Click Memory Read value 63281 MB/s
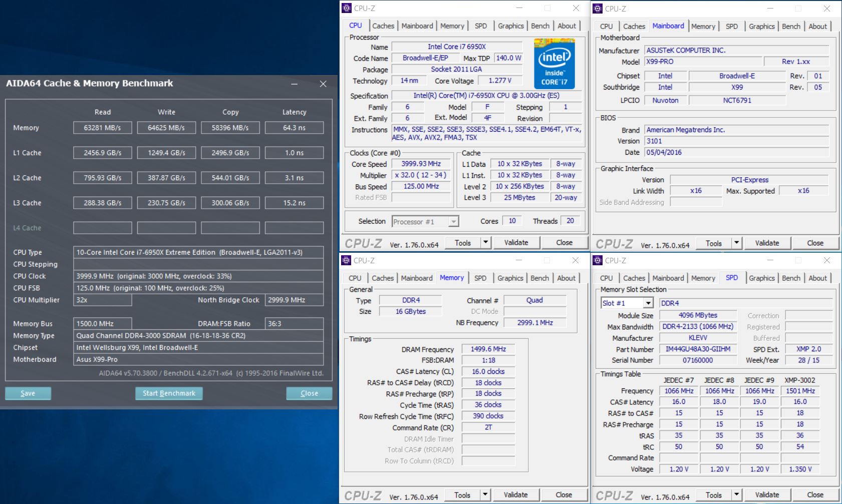Viewport: 842px width, 504px height. click(102, 128)
